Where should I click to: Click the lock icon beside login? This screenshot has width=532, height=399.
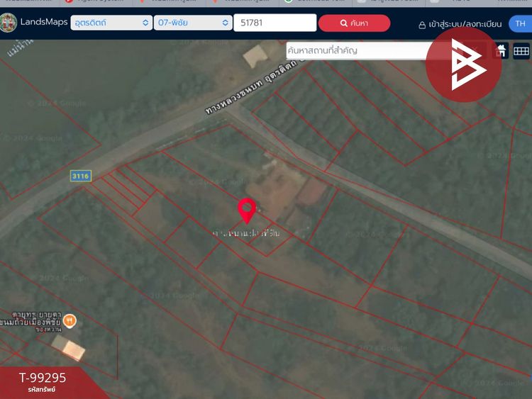point(422,25)
